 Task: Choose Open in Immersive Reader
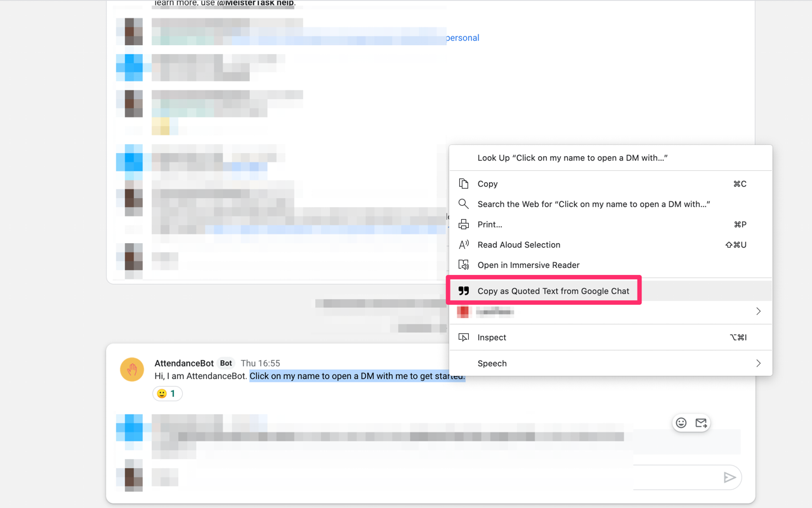610,265
